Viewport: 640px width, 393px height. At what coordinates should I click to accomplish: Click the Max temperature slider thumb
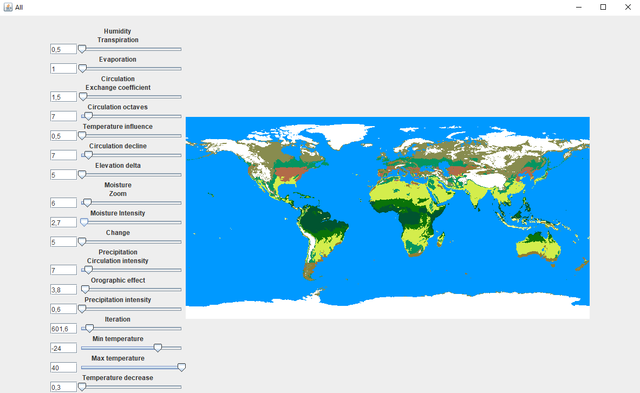(x=182, y=367)
